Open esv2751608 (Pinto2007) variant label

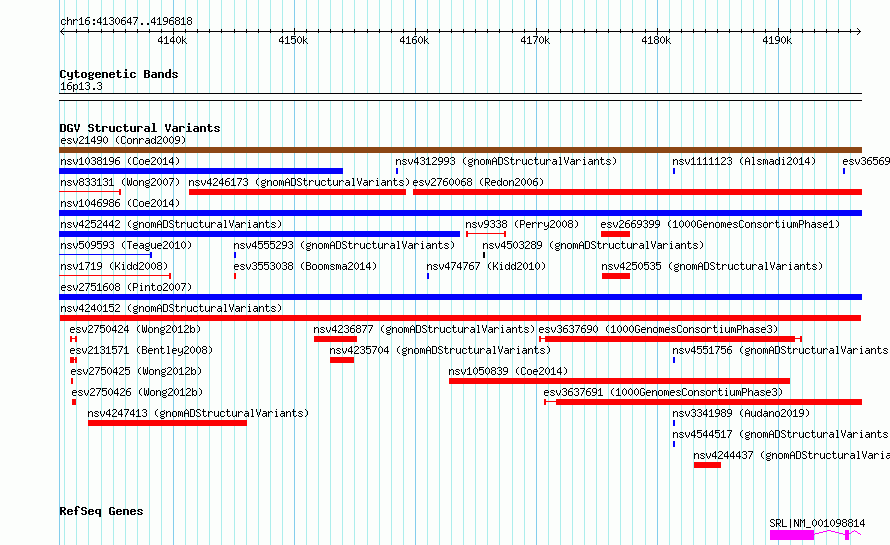pos(126,287)
